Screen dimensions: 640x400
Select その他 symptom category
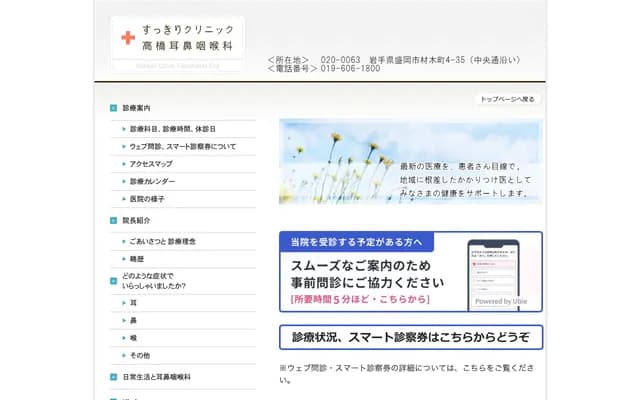[x=139, y=355]
